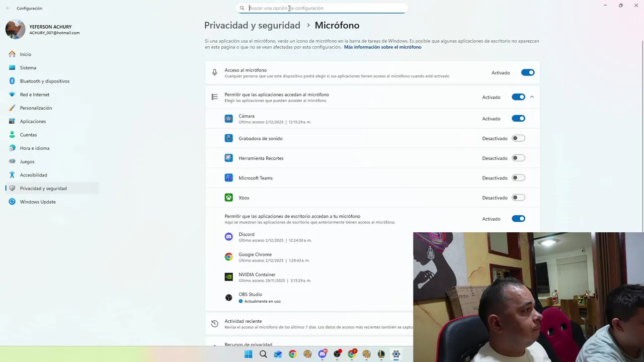Click Cámara last access time 12:15:29 a.m.
Screen dimensions: 644x362
(x=300, y=122)
